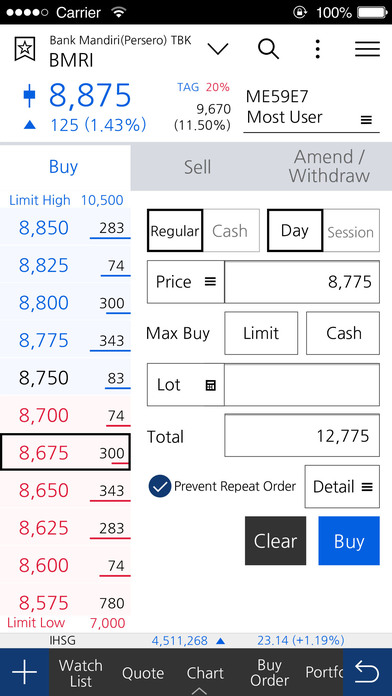This screenshot has height=696, width=392.
Task: Tap the star bookmark icon for BMRI
Action: tap(24, 49)
